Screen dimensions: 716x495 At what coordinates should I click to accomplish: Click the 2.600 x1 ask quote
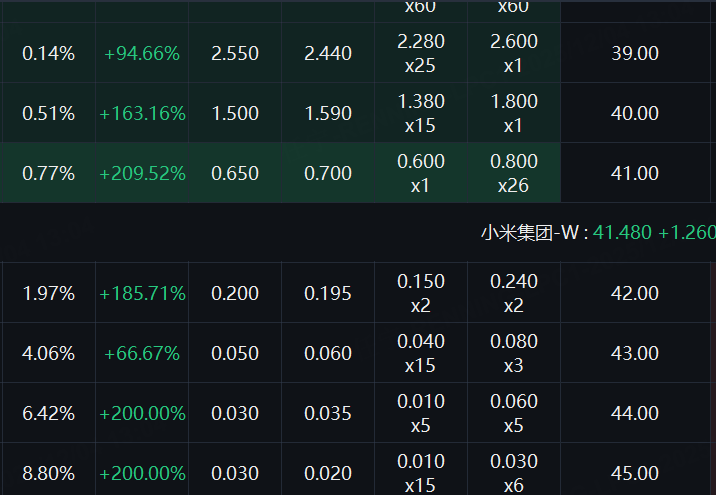514,53
